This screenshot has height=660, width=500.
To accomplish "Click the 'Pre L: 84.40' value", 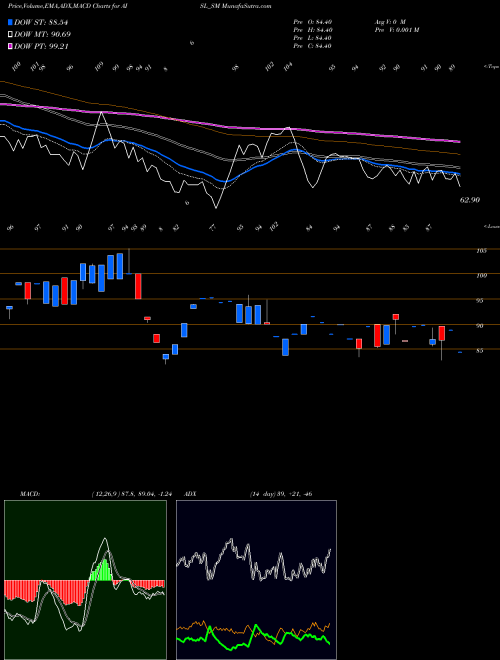I will (313, 38).
